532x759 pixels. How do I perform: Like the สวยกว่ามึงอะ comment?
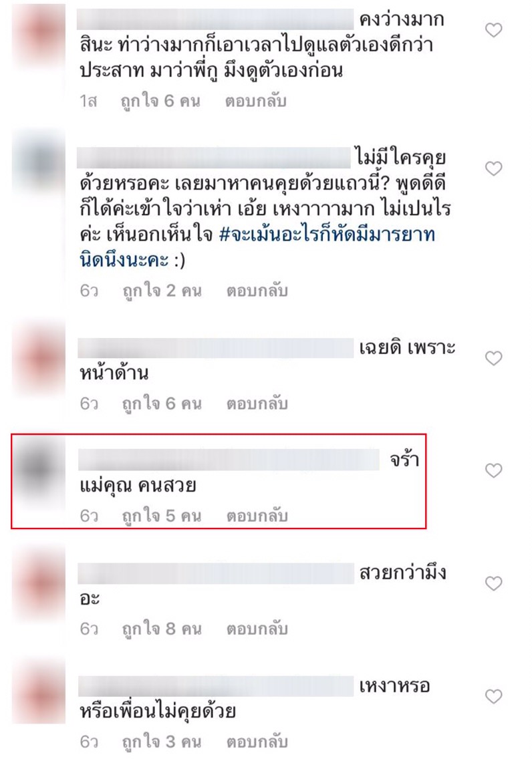[x=493, y=584]
